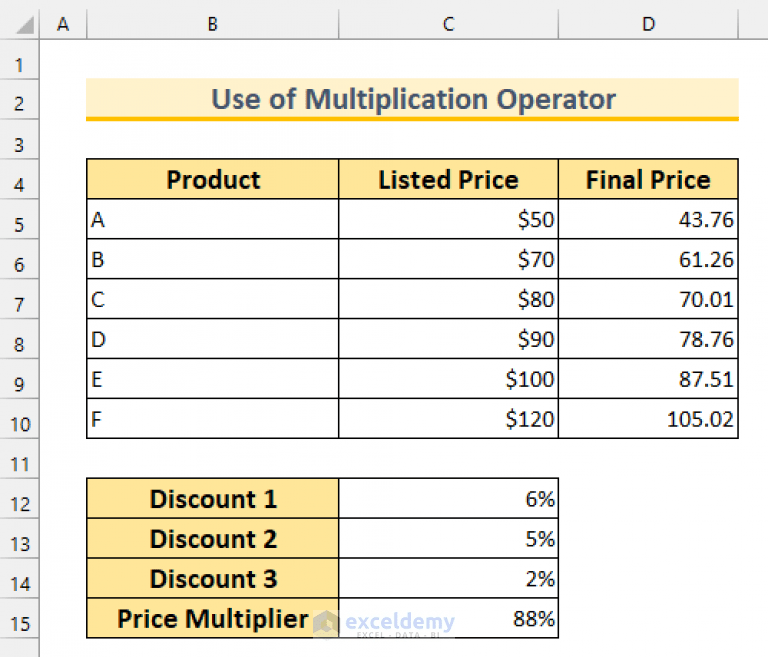Select the '6%' discount value cell
Image resolution: width=768 pixels, height=657 pixels.
pos(449,499)
